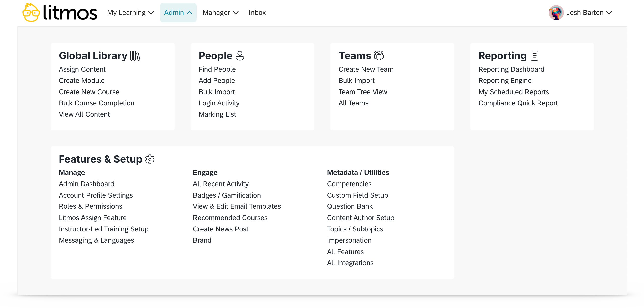Open Content Author Setup
Image resolution: width=644 pixels, height=308 pixels.
(360, 218)
